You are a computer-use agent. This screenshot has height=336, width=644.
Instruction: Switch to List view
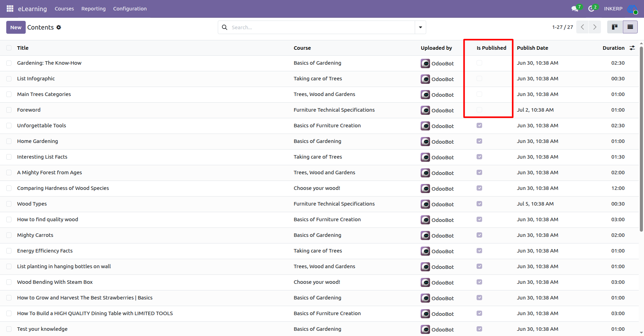point(630,27)
